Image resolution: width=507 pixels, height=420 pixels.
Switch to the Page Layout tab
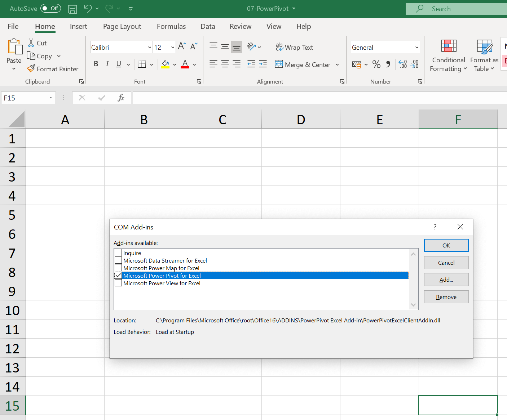pos(122,26)
